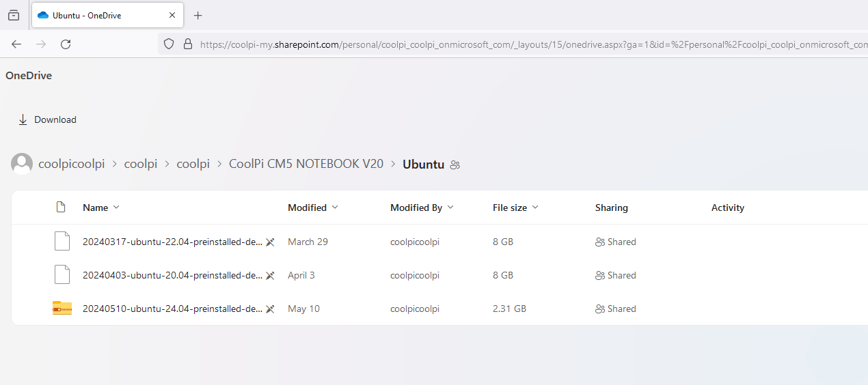This screenshot has height=385, width=868.
Task: Click coolpicoolpi author in May 10 row
Action: (x=415, y=309)
